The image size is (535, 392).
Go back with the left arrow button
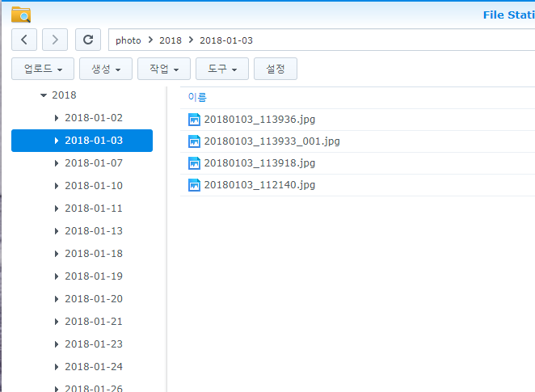24,40
